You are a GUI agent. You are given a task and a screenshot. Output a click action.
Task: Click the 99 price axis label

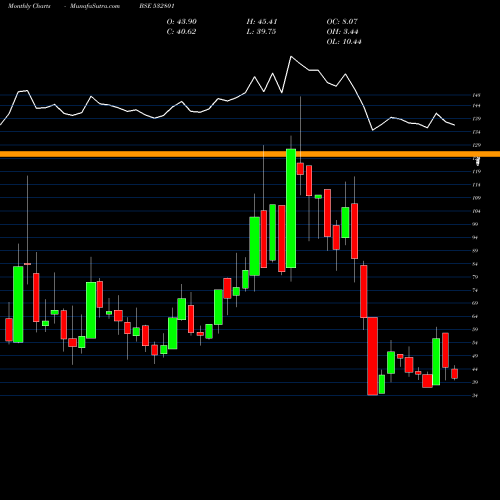(x=475, y=224)
